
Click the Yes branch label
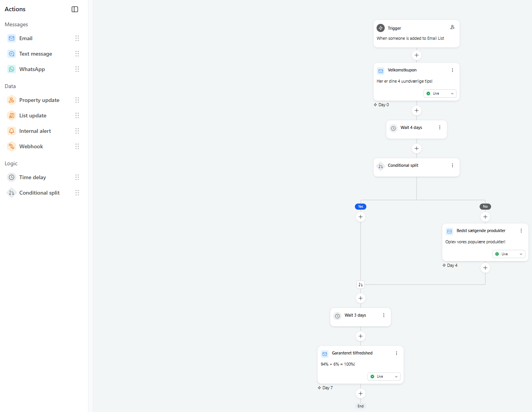click(361, 207)
